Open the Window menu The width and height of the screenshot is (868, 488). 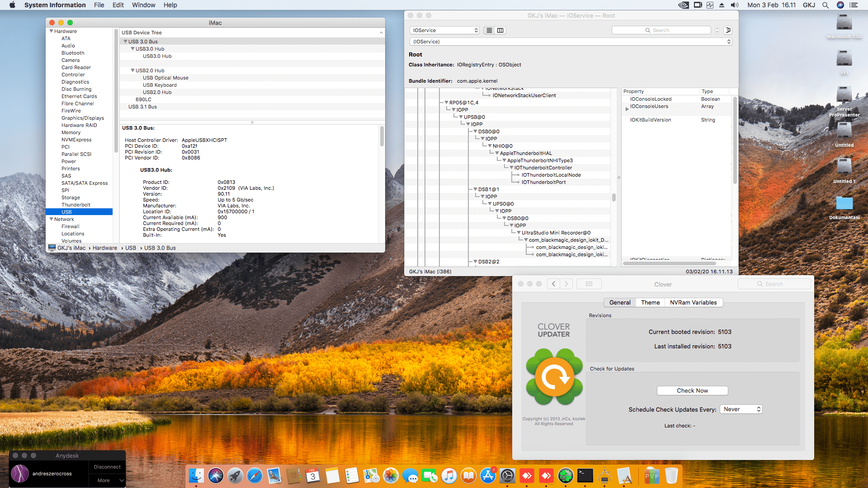[143, 5]
